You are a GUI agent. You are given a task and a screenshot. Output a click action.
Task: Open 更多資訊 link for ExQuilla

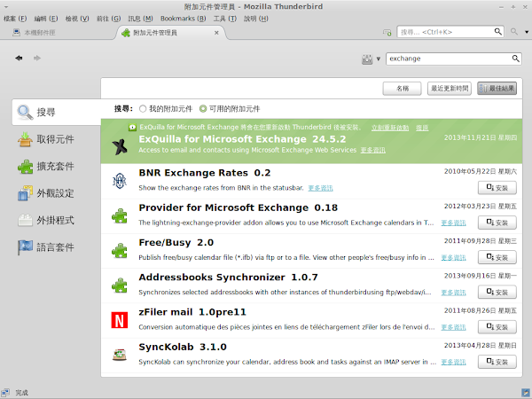373,150
